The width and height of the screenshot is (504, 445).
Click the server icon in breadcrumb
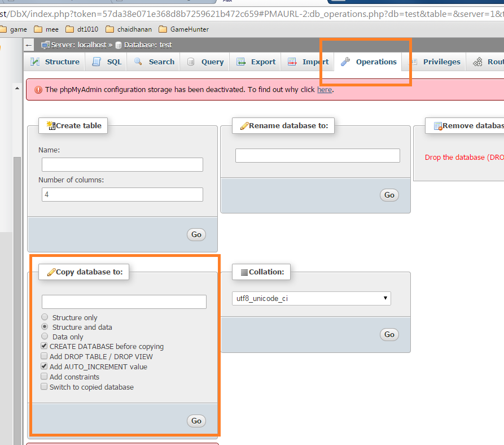[x=45, y=45]
